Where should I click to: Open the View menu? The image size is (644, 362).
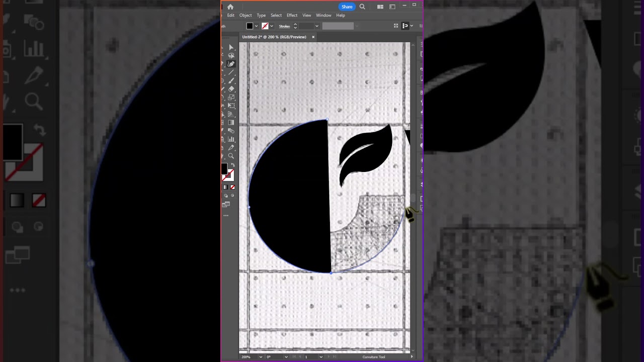pyautogui.click(x=306, y=16)
